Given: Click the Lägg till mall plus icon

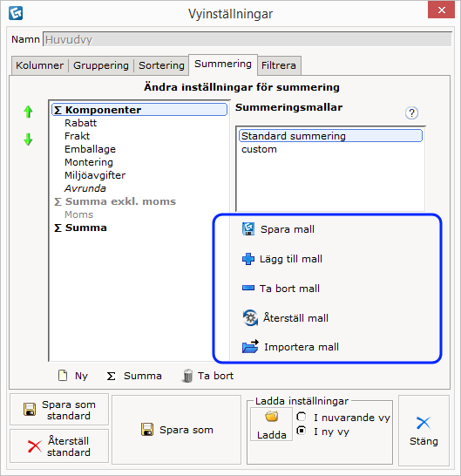Looking at the screenshot, I should pyautogui.click(x=248, y=259).
